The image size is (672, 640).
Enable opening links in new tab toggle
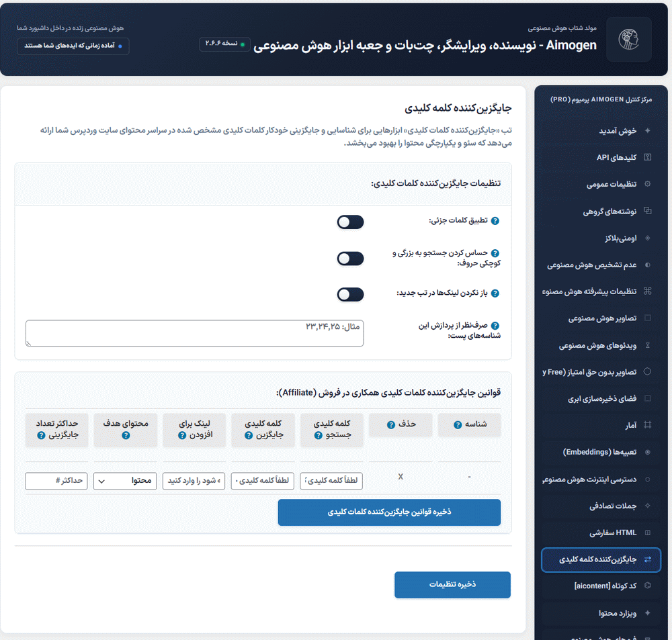350,293
